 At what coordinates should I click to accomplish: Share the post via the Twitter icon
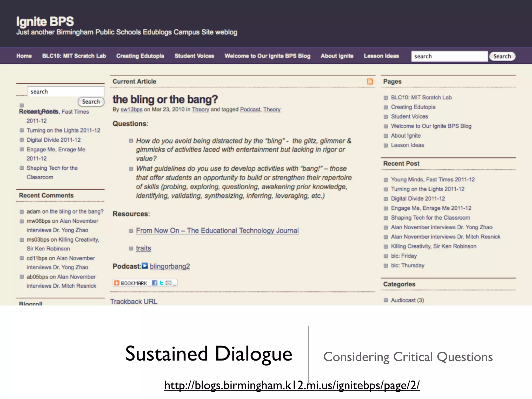(x=161, y=283)
